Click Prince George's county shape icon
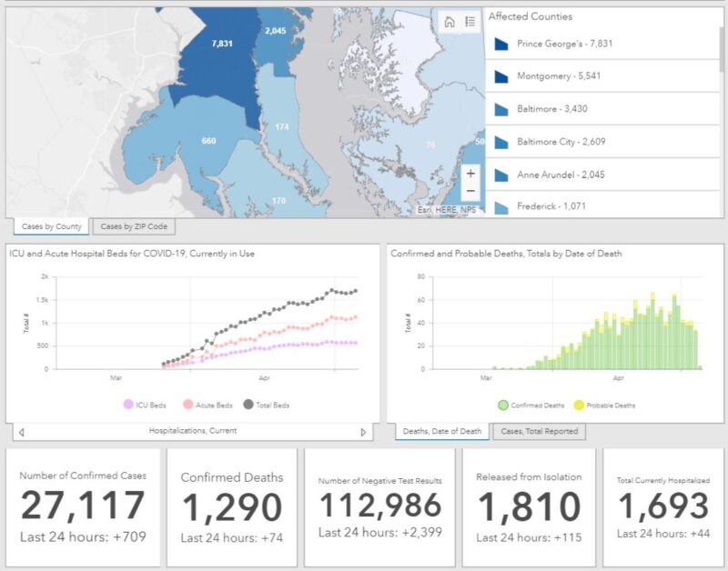The height and width of the screenshot is (571, 728). coord(500,44)
